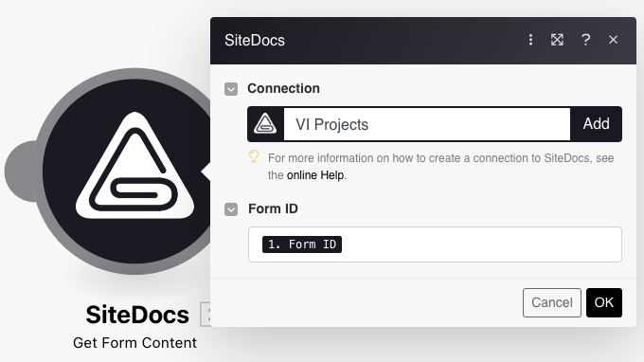Open help via the question mark icon
644x362 pixels.
tap(585, 40)
